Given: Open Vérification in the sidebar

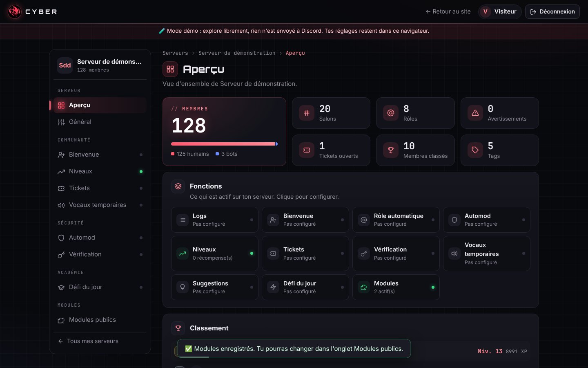Looking at the screenshot, I should tap(100, 254).
